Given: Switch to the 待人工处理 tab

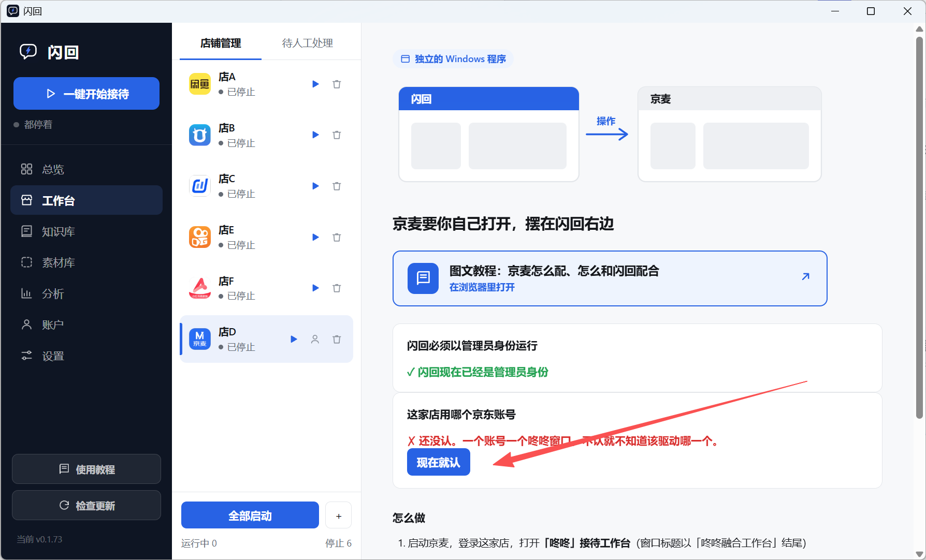Looking at the screenshot, I should (x=308, y=43).
